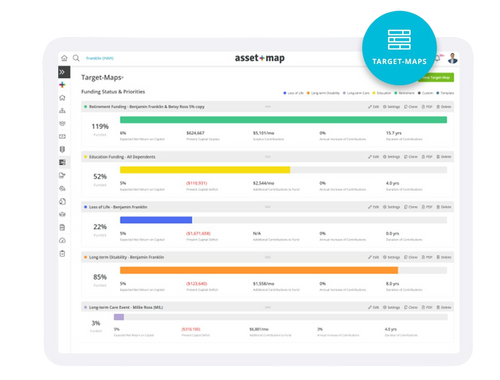Toggle the Education legend filter

(382, 93)
